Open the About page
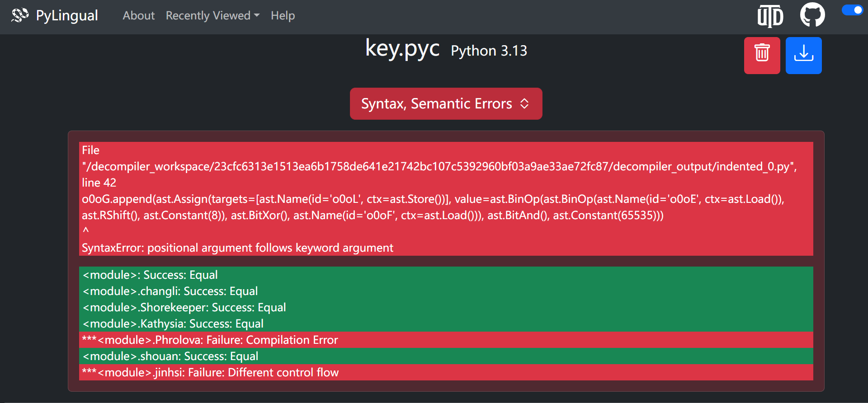The width and height of the screenshot is (868, 403). 138,16
